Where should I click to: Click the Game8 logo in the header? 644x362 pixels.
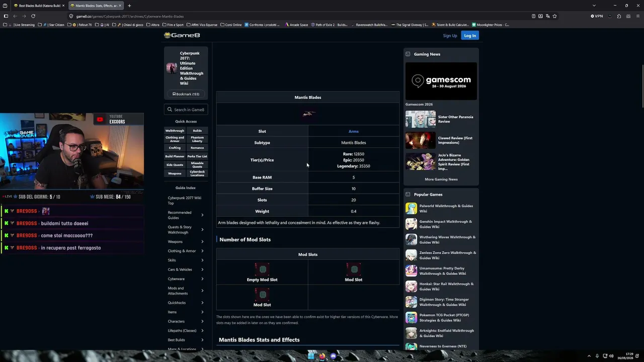(182, 35)
